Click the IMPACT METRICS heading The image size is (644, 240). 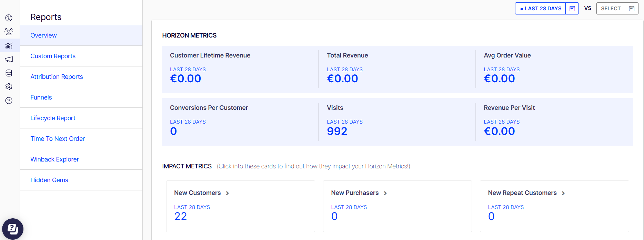pos(187,166)
